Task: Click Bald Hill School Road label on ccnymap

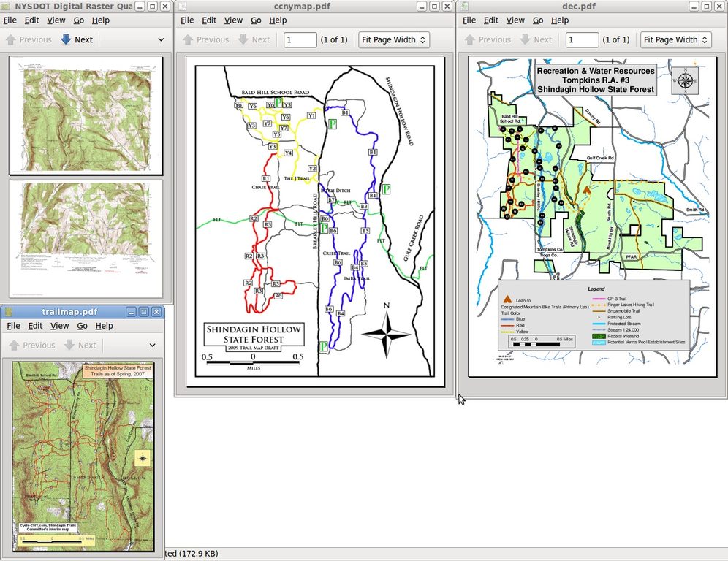Action: pos(276,92)
